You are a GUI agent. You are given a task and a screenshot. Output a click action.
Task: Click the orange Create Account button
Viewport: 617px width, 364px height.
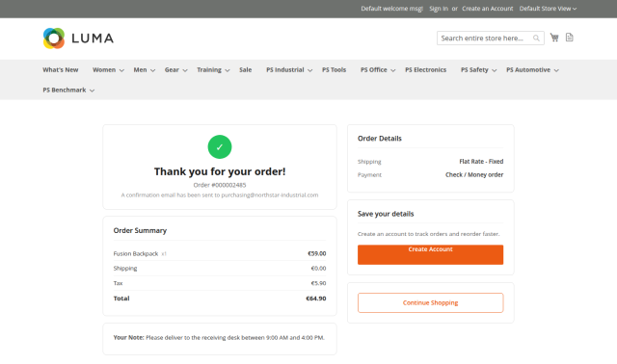(x=430, y=255)
